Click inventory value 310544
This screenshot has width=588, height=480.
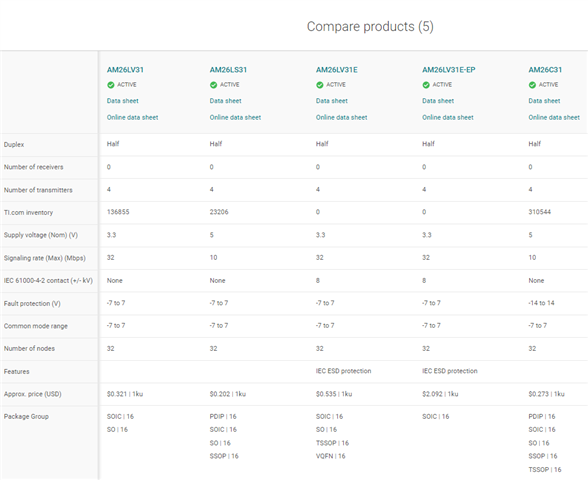pos(540,212)
